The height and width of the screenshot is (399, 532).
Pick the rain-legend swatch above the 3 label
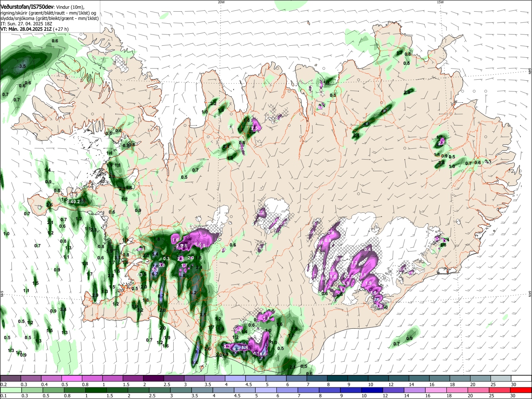pyautogui.click(x=181, y=390)
